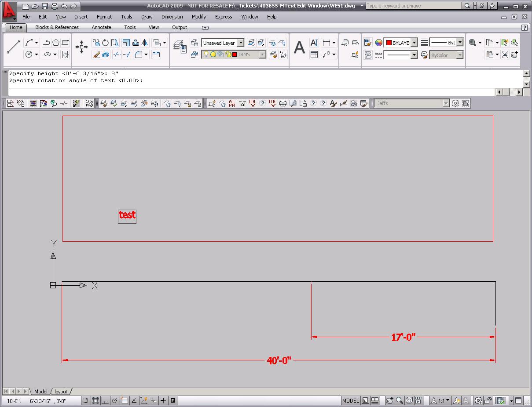Viewport: 532px width, 407px height.
Task: Toggle Ortho Mode in status bar
Action: (105, 400)
